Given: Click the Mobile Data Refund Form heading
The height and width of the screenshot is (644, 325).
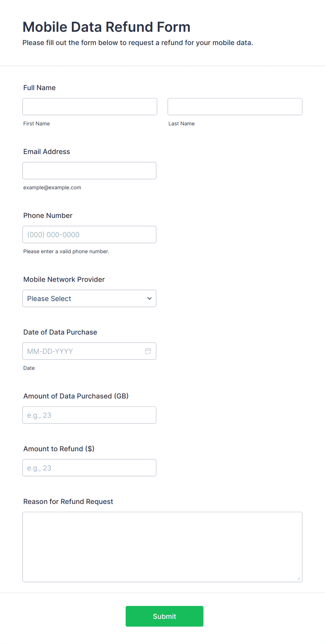Looking at the screenshot, I should (107, 27).
